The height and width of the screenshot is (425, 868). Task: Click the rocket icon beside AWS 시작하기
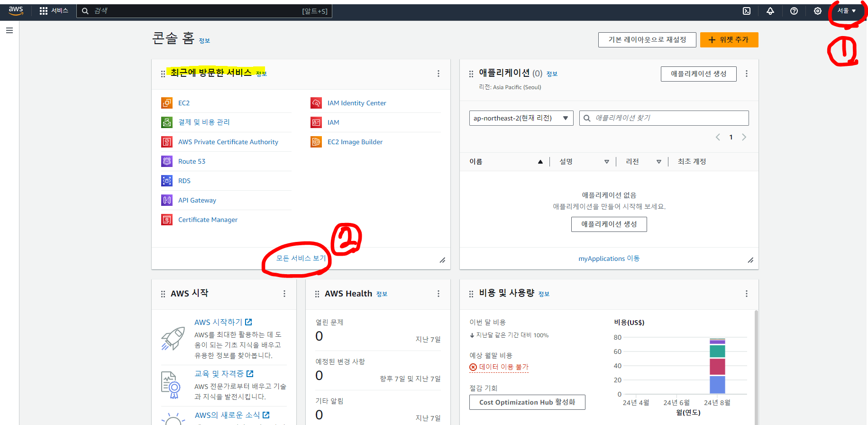173,339
